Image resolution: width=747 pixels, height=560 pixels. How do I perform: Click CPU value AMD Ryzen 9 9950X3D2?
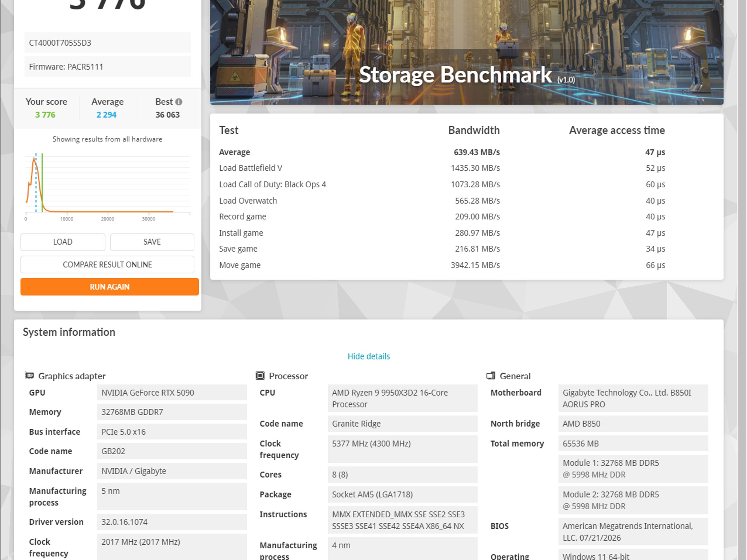pos(403,398)
